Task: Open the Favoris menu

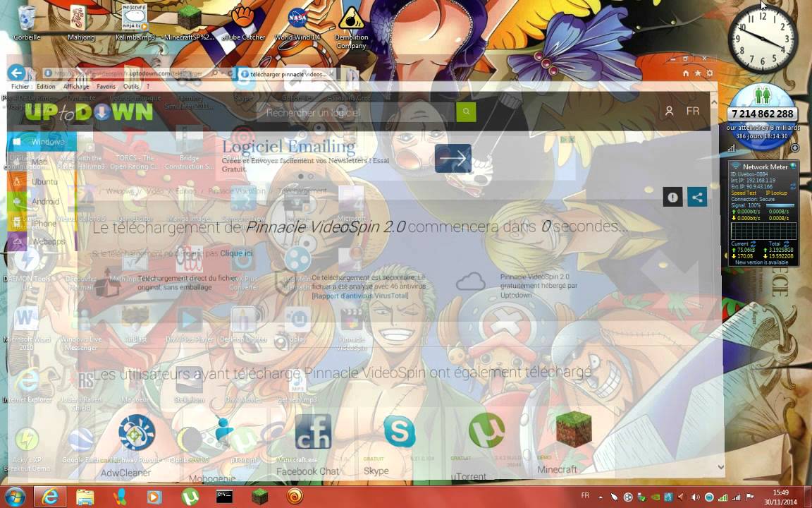Action: tap(106, 87)
